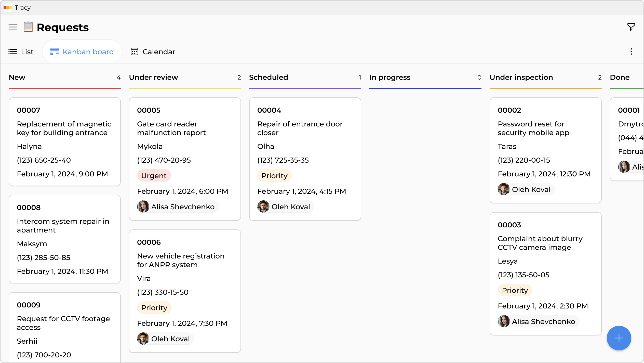Viewport: 644px width, 363px height.
Task: Open the hamburger navigation menu
Action: 13,27
